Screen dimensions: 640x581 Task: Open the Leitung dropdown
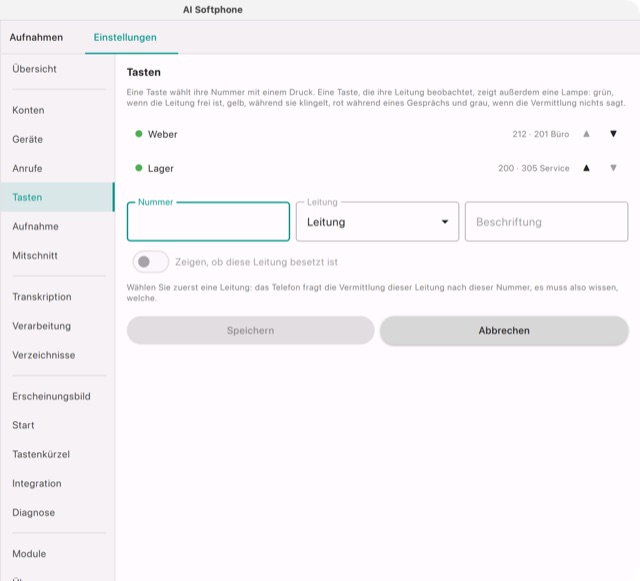pos(377,222)
